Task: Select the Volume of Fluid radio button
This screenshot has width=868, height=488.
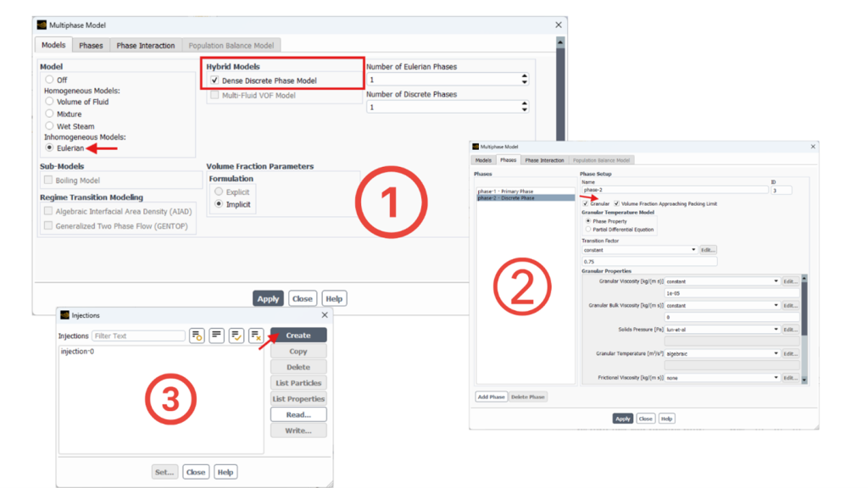Action: point(49,102)
